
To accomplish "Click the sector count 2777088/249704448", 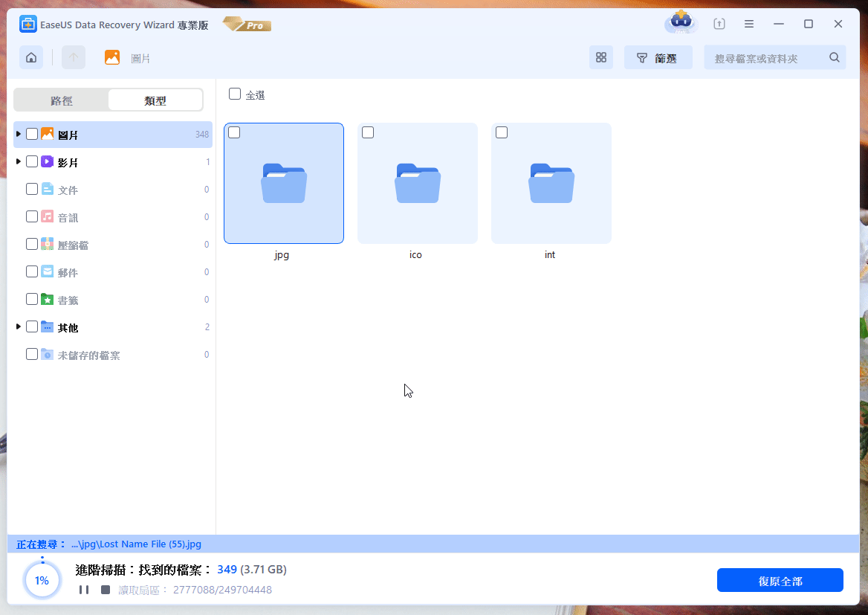I will click(x=222, y=590).
